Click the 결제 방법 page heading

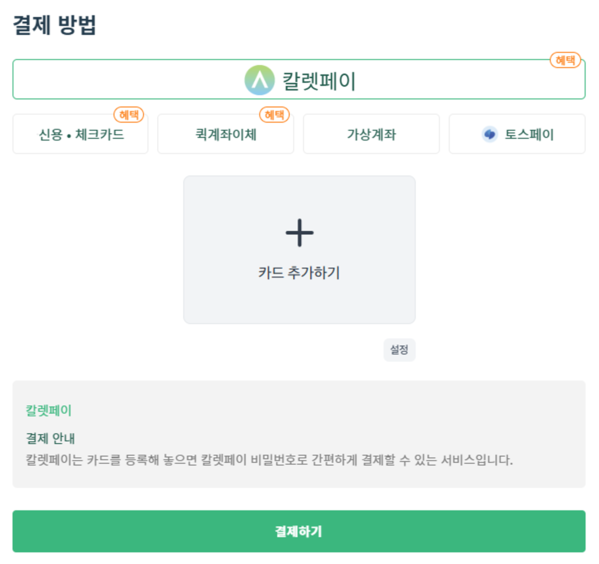point(54,25)
